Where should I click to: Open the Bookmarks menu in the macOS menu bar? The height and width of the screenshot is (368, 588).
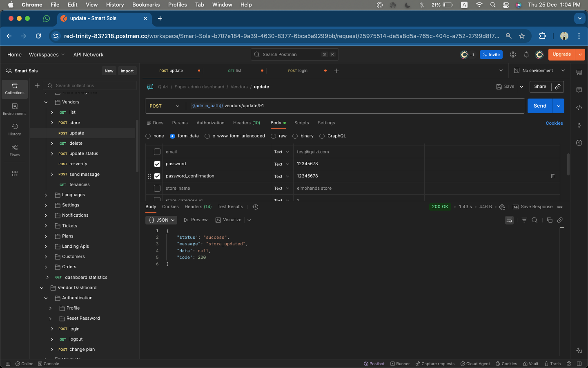146,5
